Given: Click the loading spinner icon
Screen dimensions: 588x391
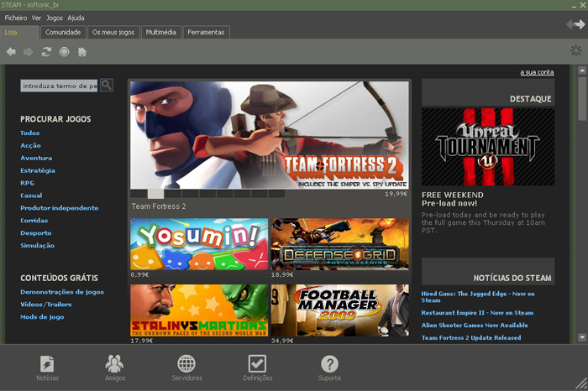Looking at the screenshot, I should tap(576, 50).
